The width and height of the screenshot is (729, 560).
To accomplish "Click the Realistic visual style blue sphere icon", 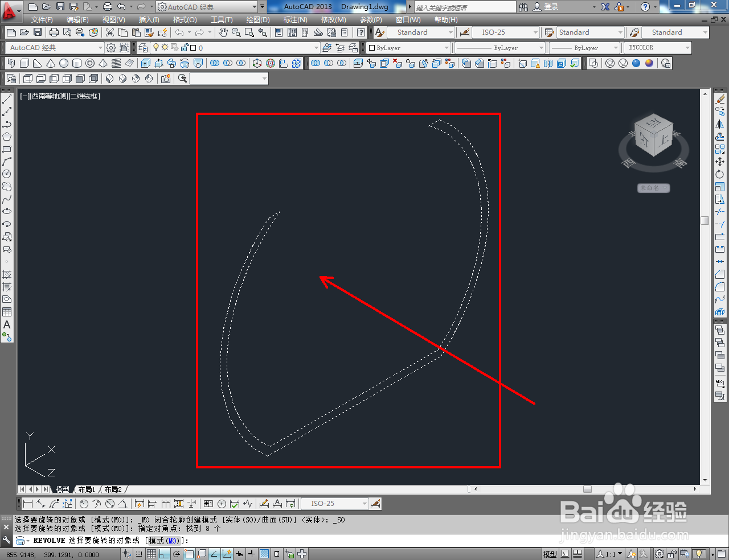I will 636,63.
